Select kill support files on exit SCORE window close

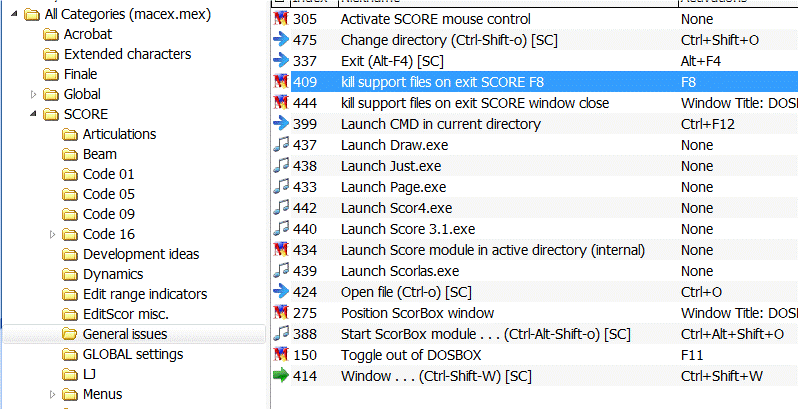475,103
